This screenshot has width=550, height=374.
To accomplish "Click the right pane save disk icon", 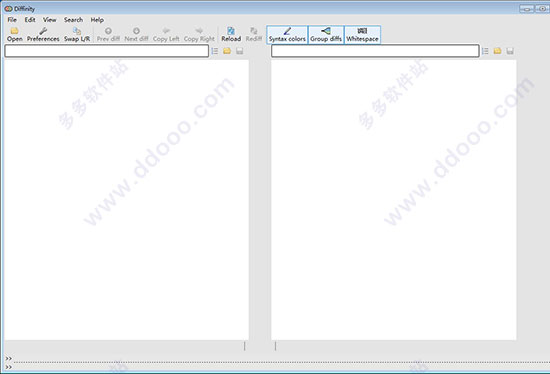I will pyautogui.click(x=510, y=51).
